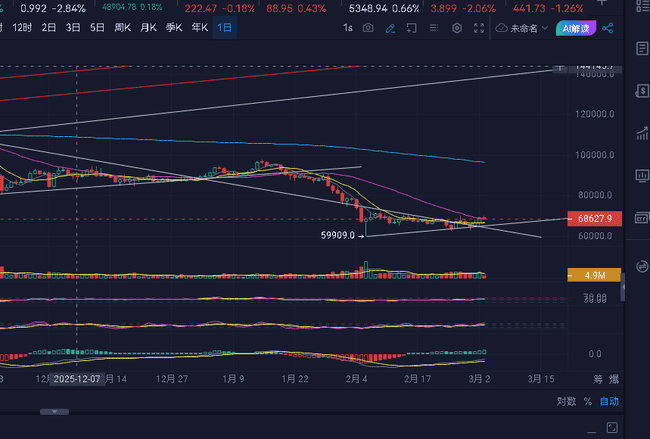Toggle percent scale mode
Viewport: 650px width, 439px height.
pyautogui.click(x=587, y=401)
